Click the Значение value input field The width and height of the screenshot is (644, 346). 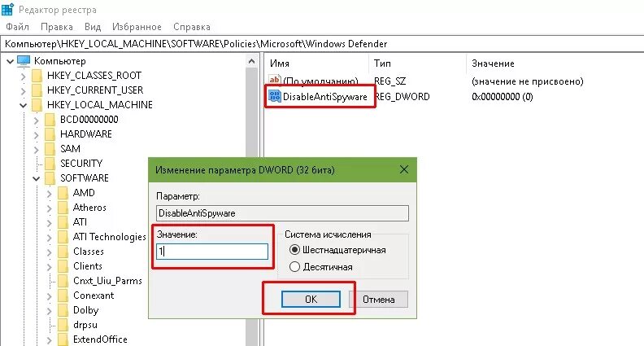pos(212,251)
